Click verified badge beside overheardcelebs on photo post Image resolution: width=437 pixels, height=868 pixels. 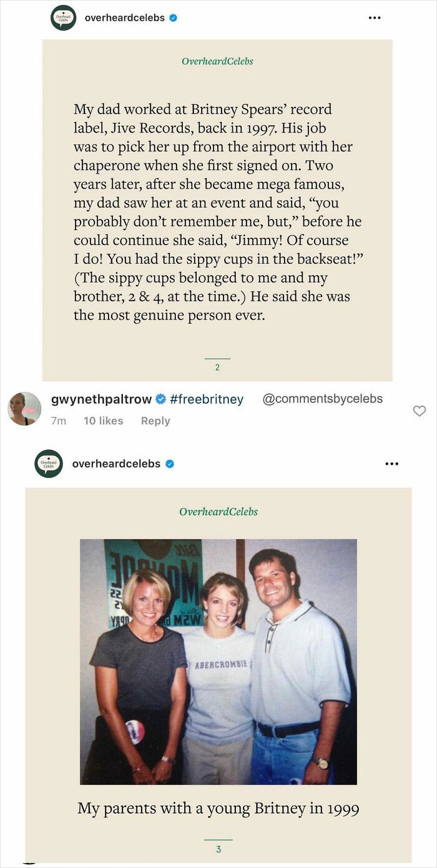[x=169, y=464]
